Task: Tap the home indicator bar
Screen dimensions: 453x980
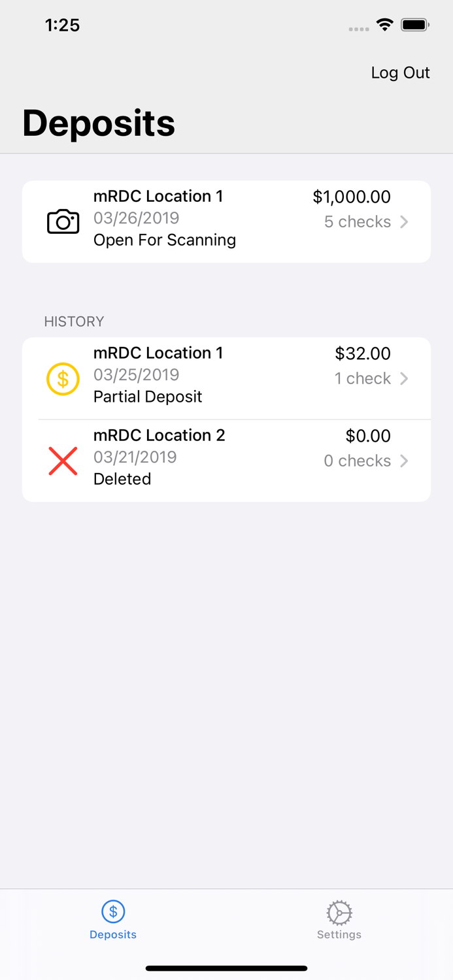Action: tap(226, 968)
